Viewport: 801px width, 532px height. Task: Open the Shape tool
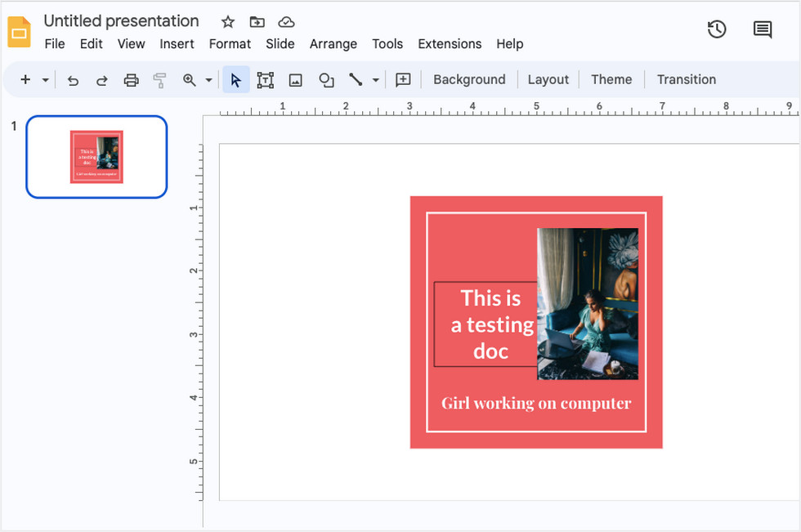tap(326, 80)
